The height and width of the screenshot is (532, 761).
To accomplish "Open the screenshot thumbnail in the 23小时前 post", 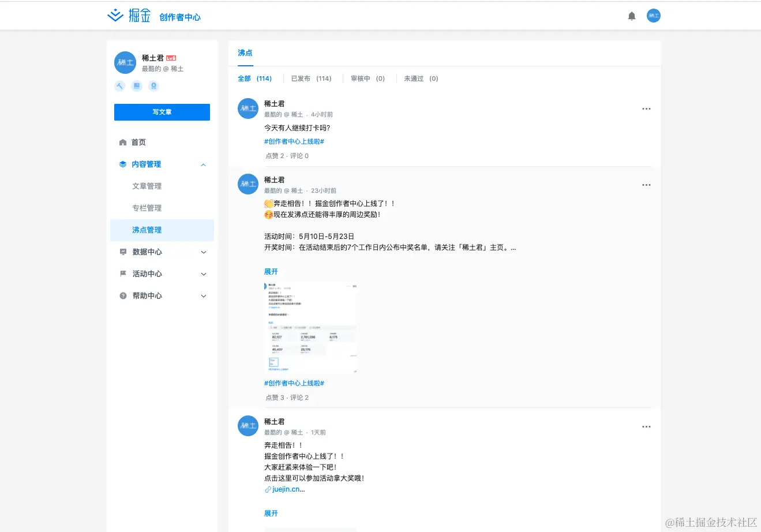I will click(x=310, y=328).
